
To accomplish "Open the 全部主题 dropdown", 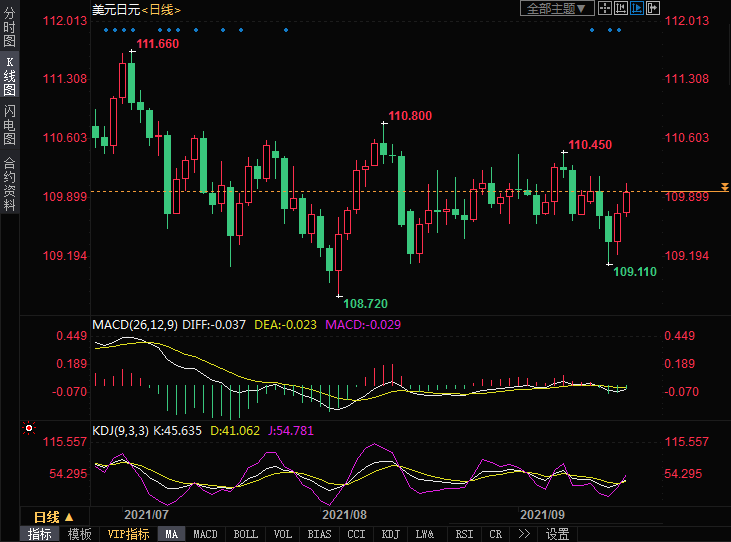I will (558, 8).
